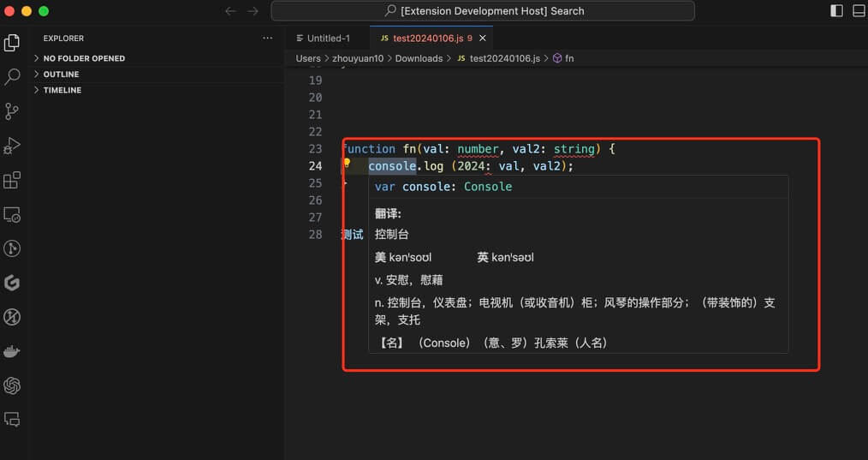Open the chat bubbles icon at sidebar bottom

click(12, 420)
